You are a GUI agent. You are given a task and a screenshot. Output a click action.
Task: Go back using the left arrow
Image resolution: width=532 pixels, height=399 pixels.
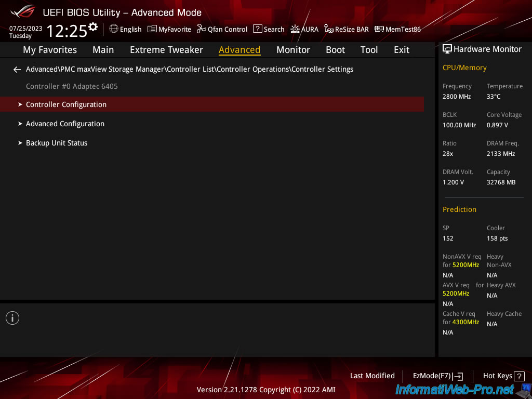point(17,70)
